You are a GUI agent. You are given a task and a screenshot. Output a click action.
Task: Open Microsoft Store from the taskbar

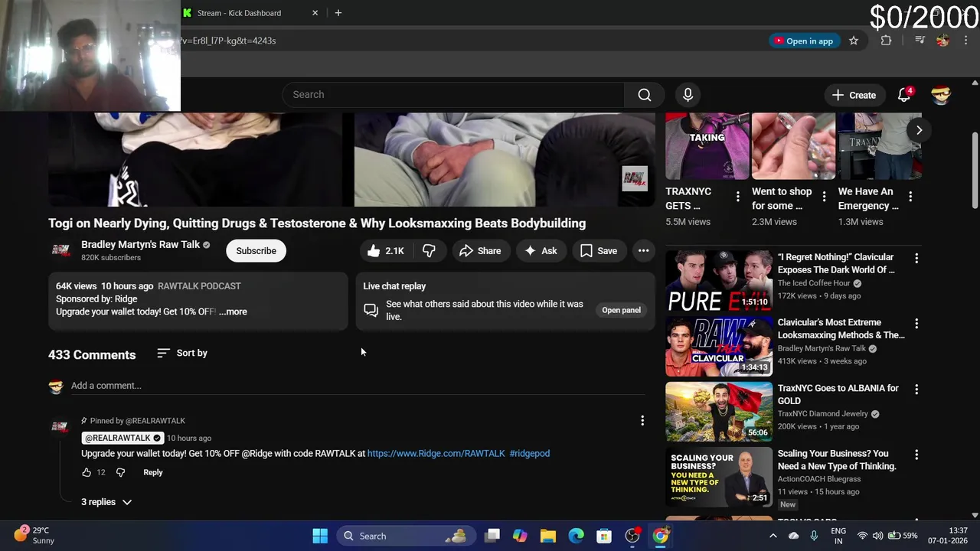(x=604, y=536)
